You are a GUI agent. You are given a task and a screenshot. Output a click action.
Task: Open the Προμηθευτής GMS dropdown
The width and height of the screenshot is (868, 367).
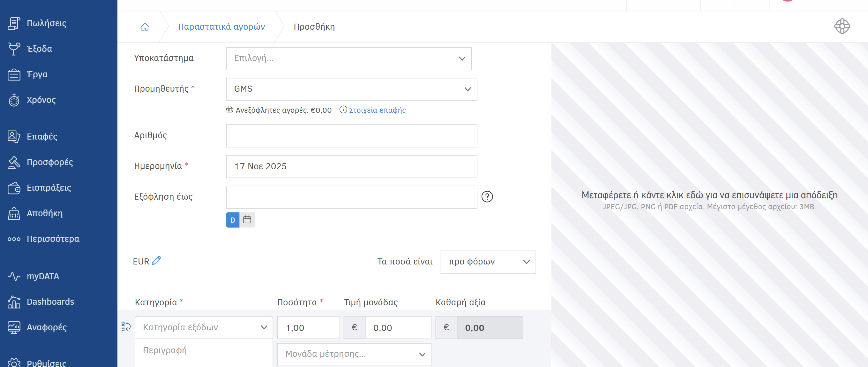[351, 89]
